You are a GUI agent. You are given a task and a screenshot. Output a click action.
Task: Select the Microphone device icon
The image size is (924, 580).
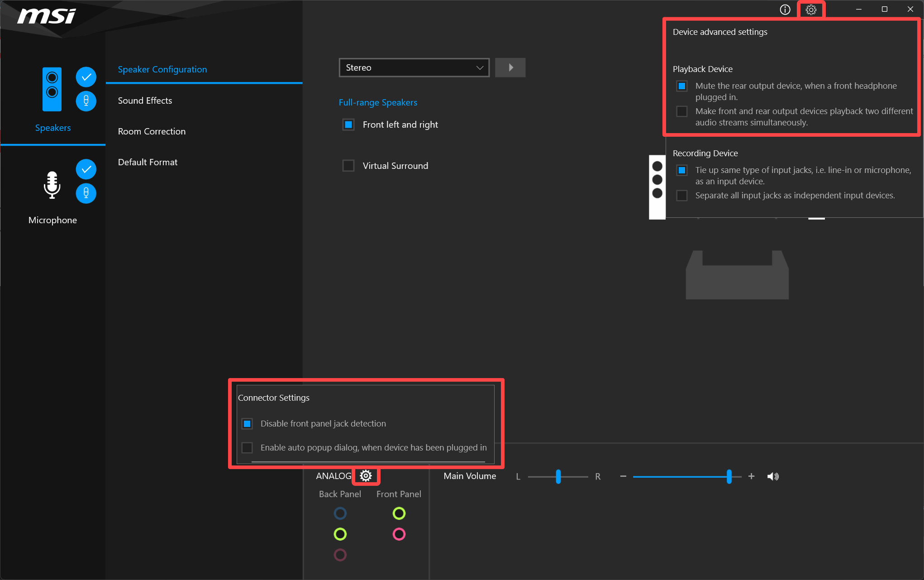click(52, 185)
